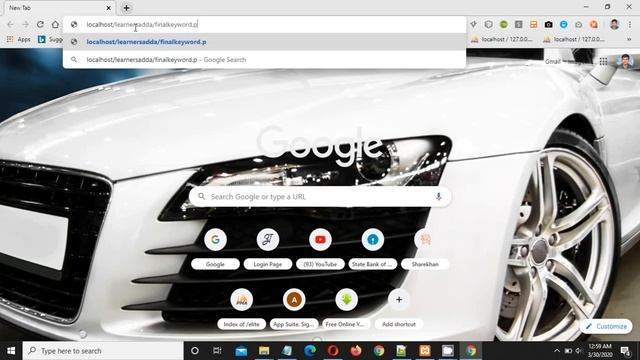The width and height of the screenshot is (640, 360).
Task: Choose the Google Search suggestion row
Action: click(264, 60)
